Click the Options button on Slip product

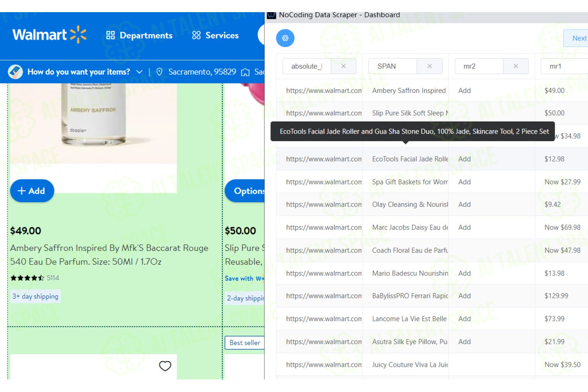tap(245, 191)
